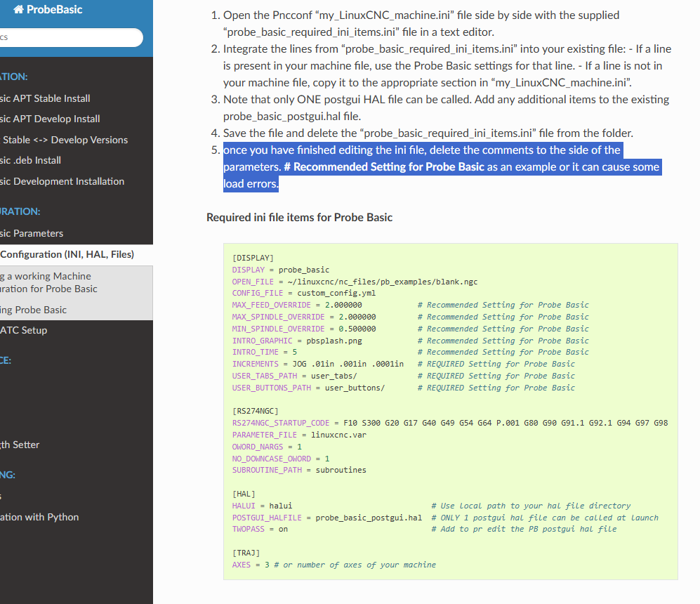The image size is (700, 604).
Task: Click the USER_TABS_PATH setting
Action: click(295, 376)
